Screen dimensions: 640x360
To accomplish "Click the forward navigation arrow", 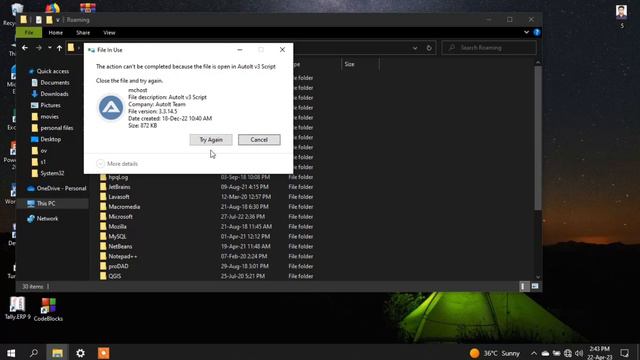I will pos(39,48).
